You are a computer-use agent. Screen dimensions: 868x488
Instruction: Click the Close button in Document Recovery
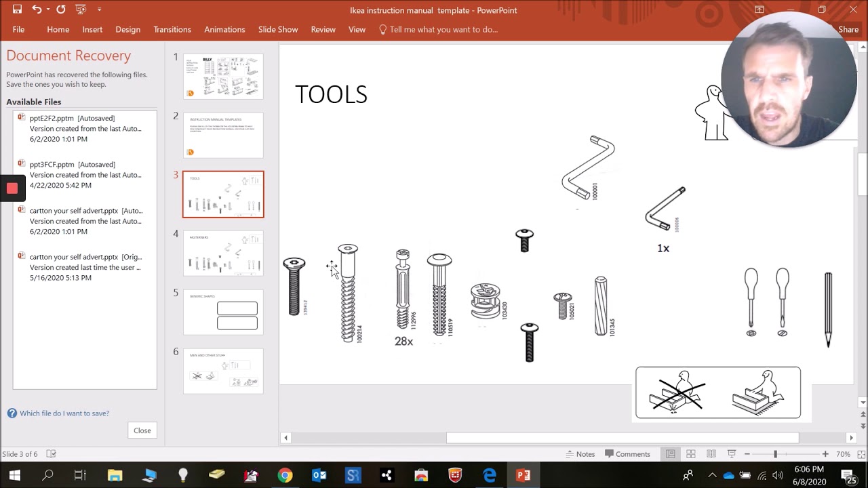tap(142, 430)
